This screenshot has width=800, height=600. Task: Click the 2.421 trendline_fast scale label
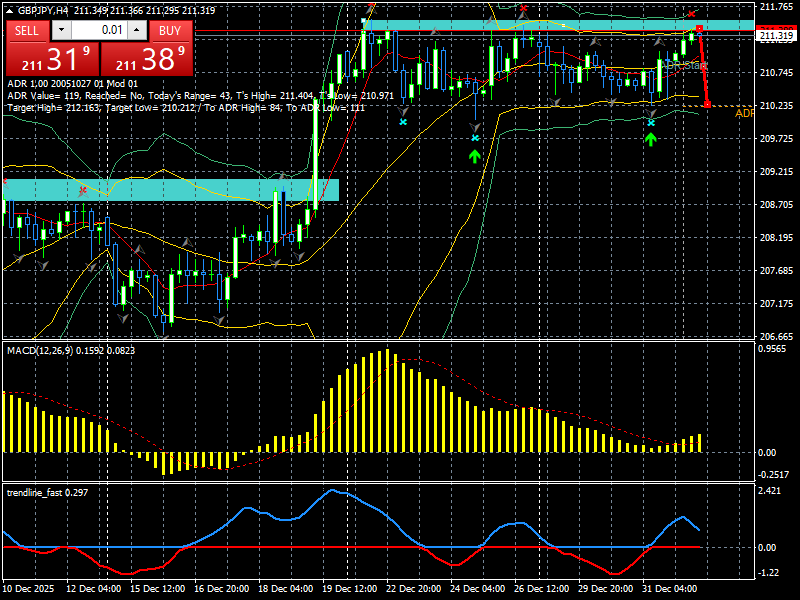coord(769,491)
